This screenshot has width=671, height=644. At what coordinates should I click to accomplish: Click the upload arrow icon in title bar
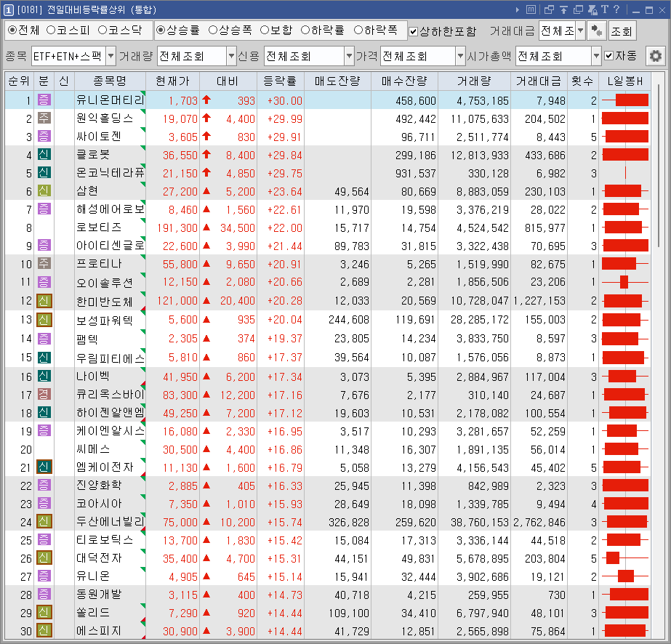(563, 9)
